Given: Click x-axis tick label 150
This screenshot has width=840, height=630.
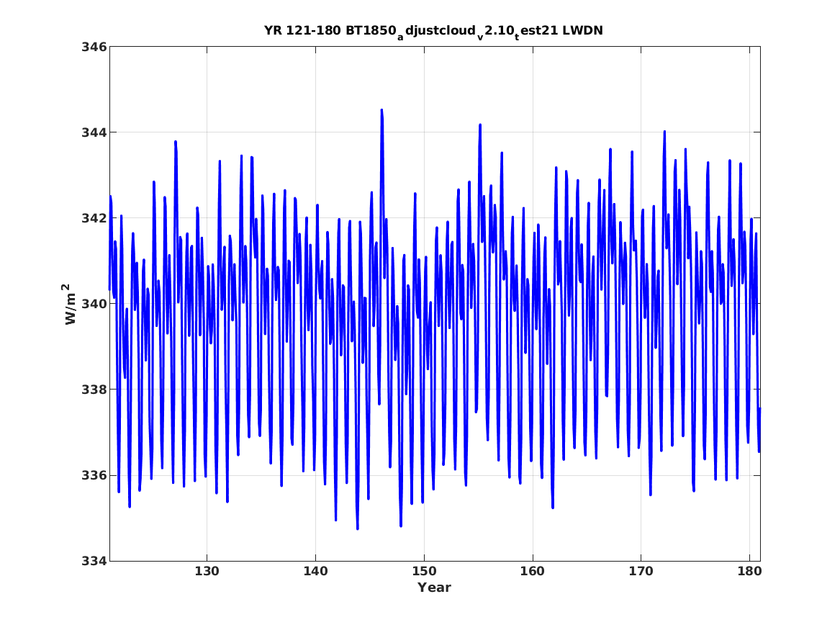Looking at the screenshot, I should click(x=424, y=572).
